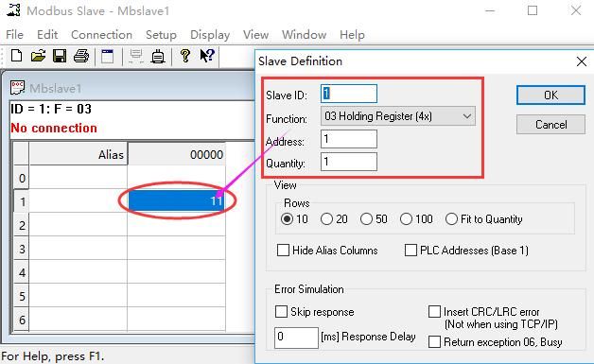The height and width of the screenshot is (364, 594).
Task: Click the Connect toolbar icon
Action: tap(136, 56)
